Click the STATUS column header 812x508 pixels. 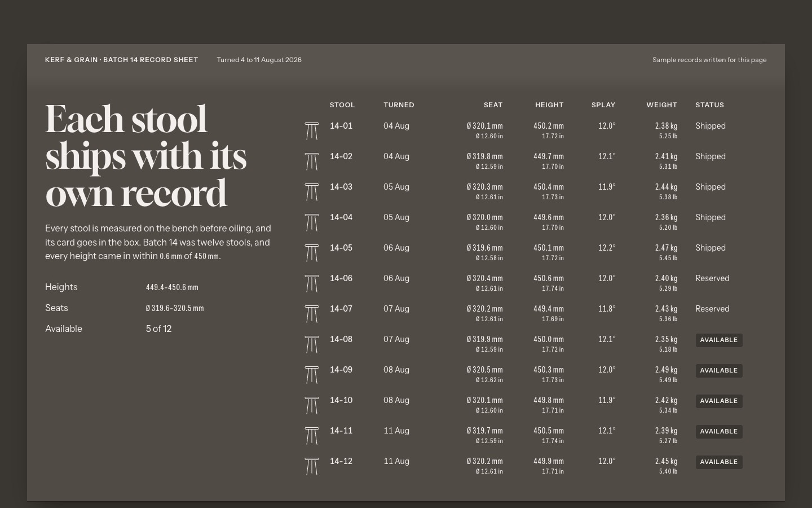pyautogui.click(x=710, y=105)
